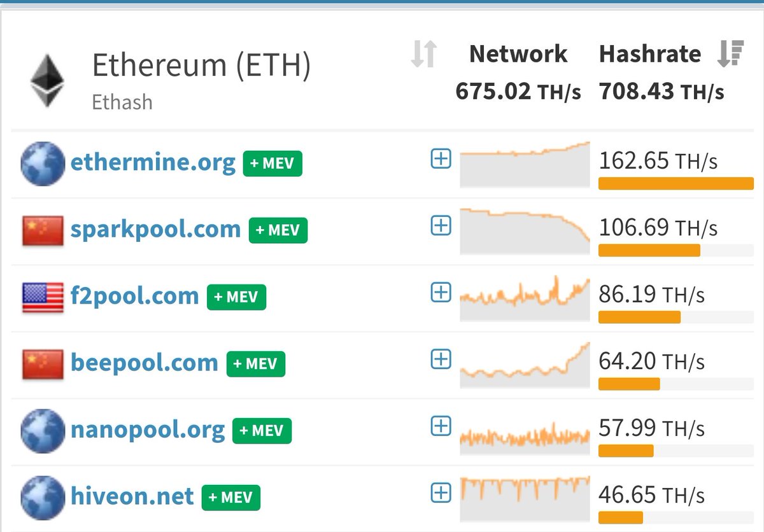This screenshot has width=764, height=532.
Task: Click the globe icon beside nanopool.org
Action: (x=43, y=431)
